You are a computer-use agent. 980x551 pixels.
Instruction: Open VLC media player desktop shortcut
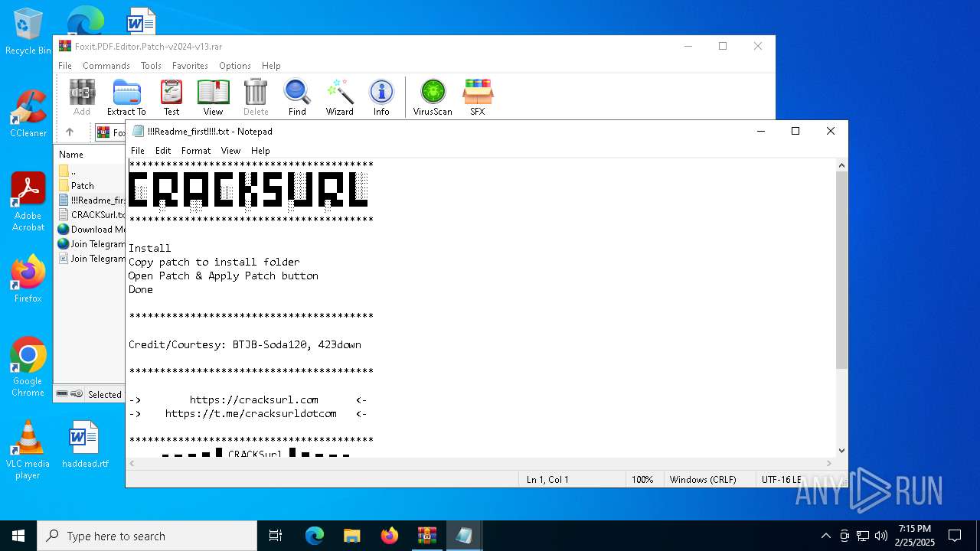tap(28, 450)
